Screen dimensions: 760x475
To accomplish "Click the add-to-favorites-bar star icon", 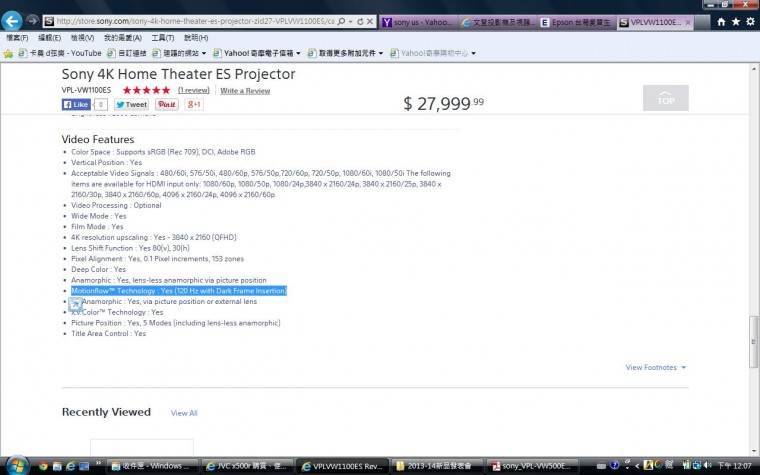I will point(8,53).
